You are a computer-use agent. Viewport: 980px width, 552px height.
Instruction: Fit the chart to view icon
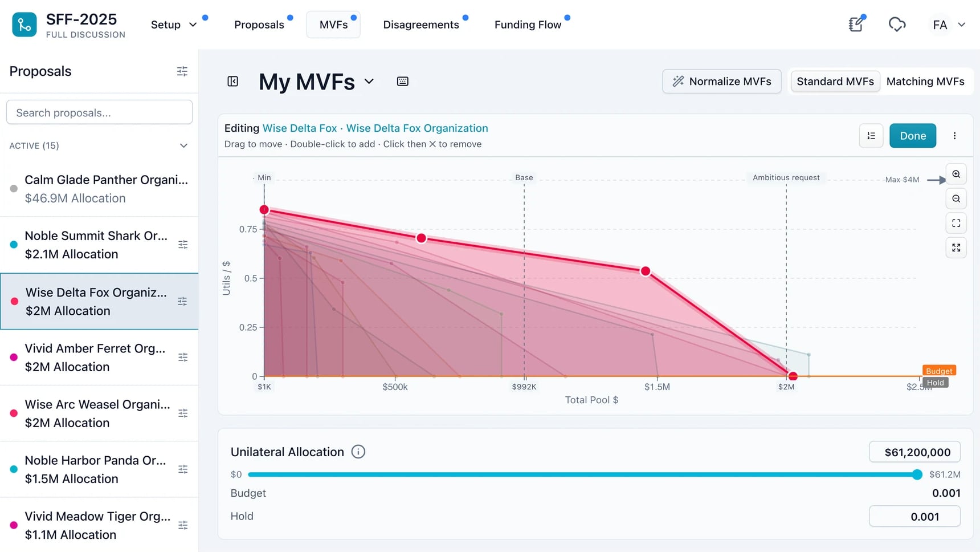[956, 223]
